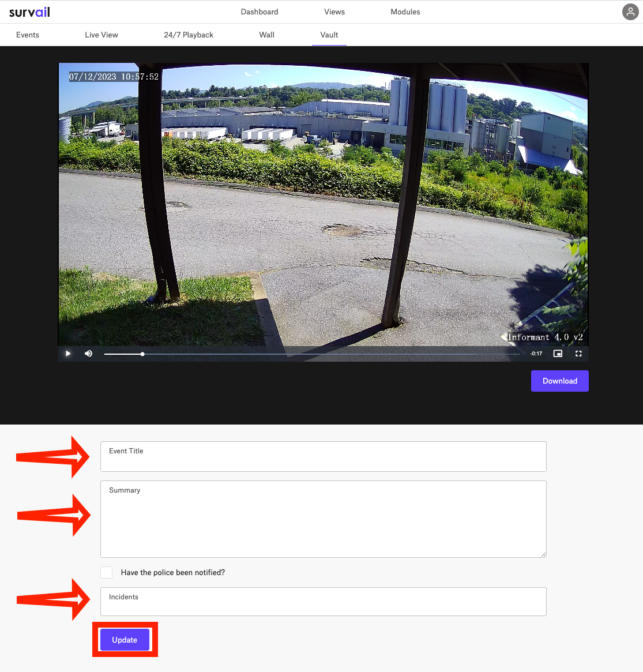Seek along the video progress bar
This screenshot has width=643, height=672.
click(x=312, y=354)
